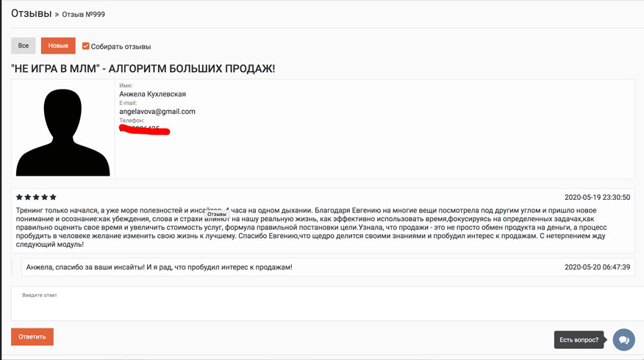Open the chat bubble support icon
Image resolution: width=644 pixels, height=360 pixels.
click(x=623, y=340)
